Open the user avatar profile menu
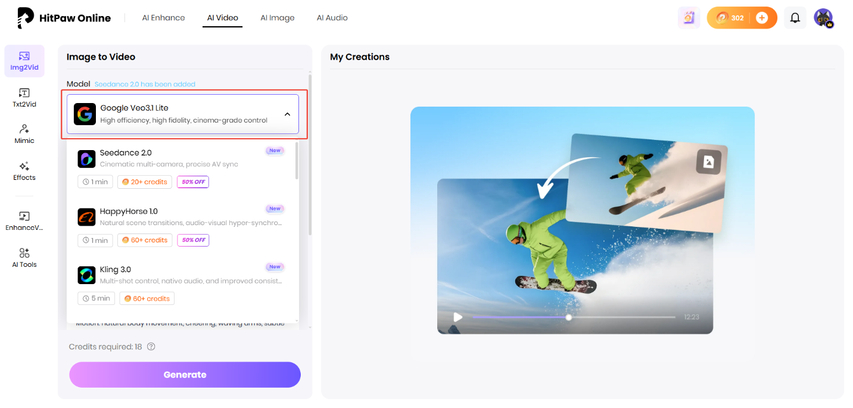 click(824, 18)
